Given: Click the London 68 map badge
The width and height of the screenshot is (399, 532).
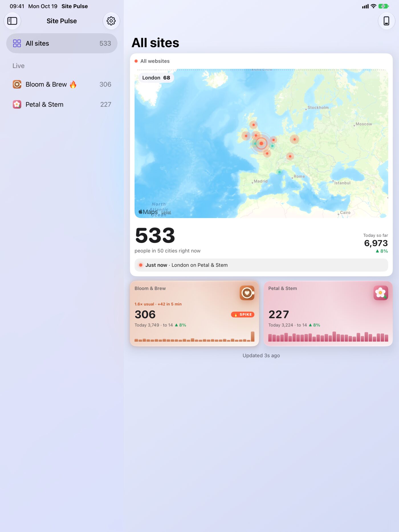Looking at the screenshot, I should (x=156, y=78).
